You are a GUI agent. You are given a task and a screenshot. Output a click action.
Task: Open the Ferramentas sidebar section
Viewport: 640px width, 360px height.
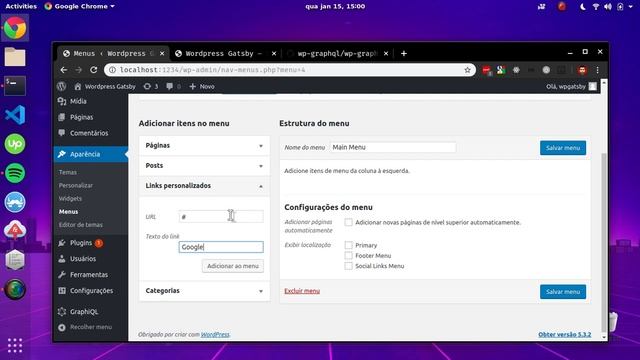[89, 275]
